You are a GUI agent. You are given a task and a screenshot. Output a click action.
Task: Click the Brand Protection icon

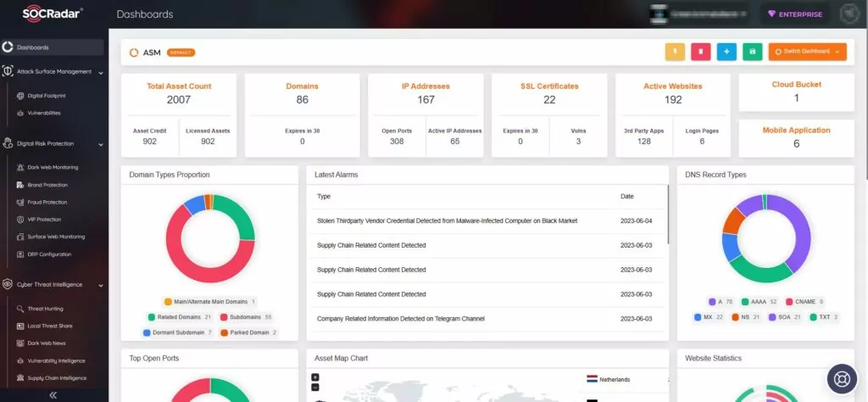[x=20, y=185]
